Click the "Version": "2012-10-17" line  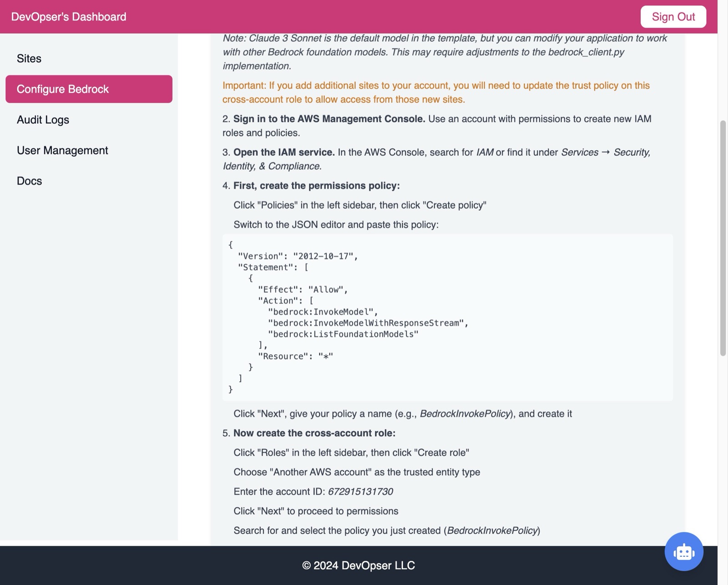click(x=298, y=256)
